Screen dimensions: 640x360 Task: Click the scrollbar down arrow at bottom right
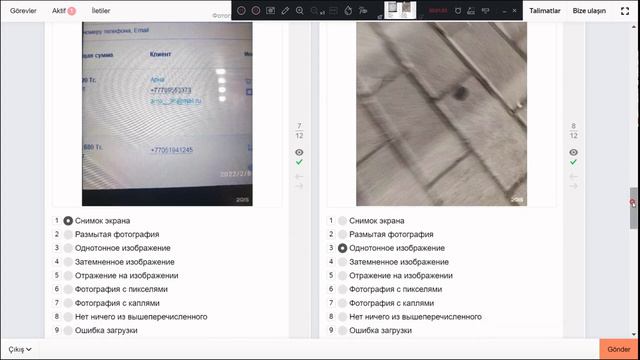coord(633,335)
